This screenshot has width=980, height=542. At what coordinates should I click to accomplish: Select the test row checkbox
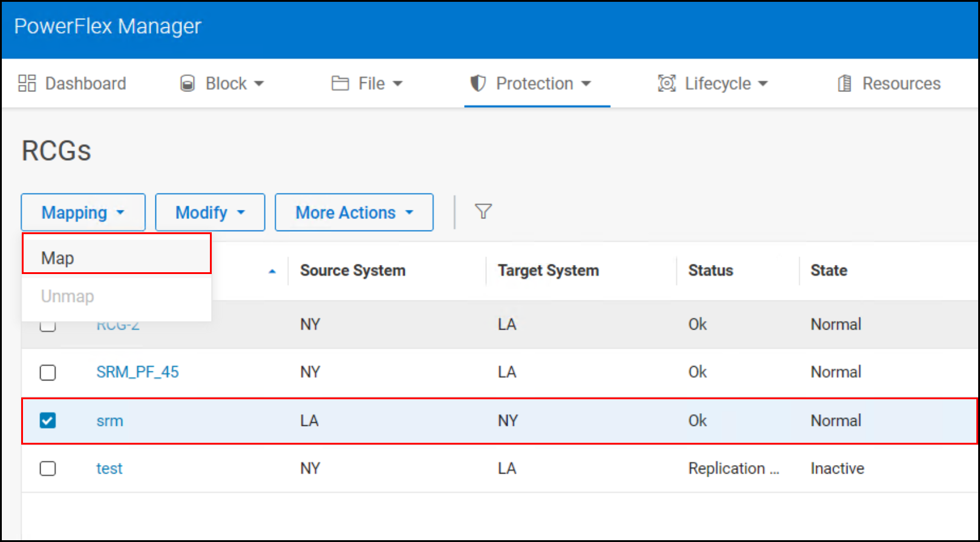[x=48, y=468]
